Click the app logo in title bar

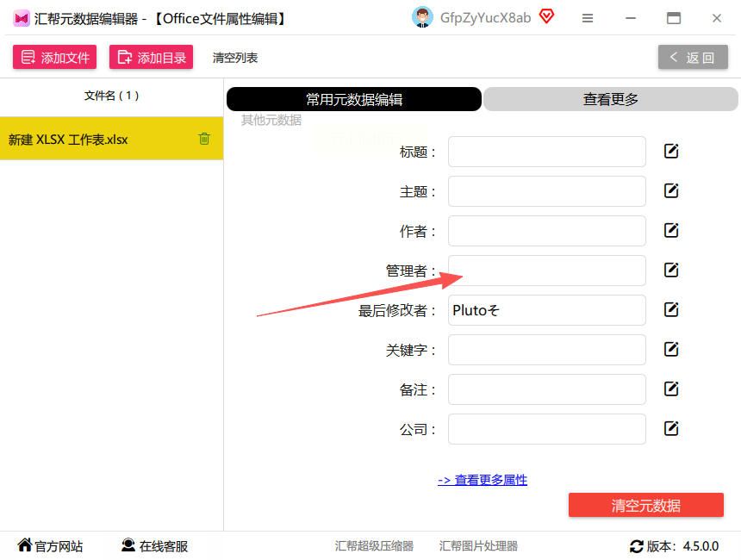pos(22,19)
